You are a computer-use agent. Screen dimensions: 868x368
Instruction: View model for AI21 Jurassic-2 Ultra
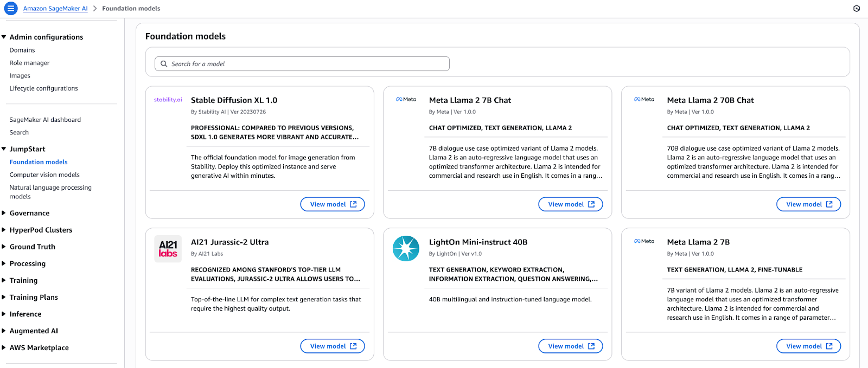pos(333,346)
